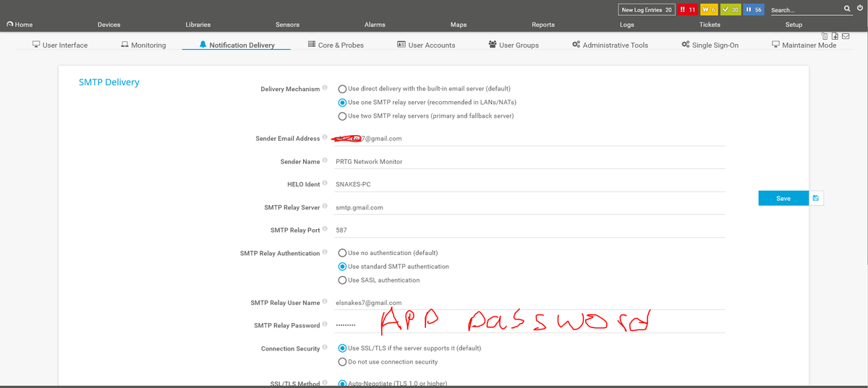Select Use two SMTP relay servers option
The height and width of the screenshot is (388, 868).
pos(343,116)
